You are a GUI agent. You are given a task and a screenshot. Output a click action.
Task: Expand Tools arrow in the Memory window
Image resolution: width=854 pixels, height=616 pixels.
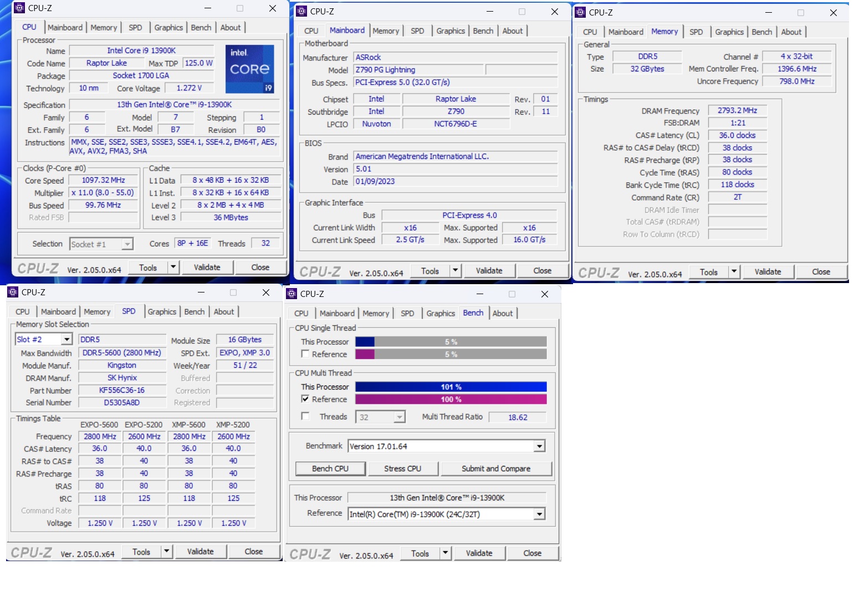click(734, 272)
